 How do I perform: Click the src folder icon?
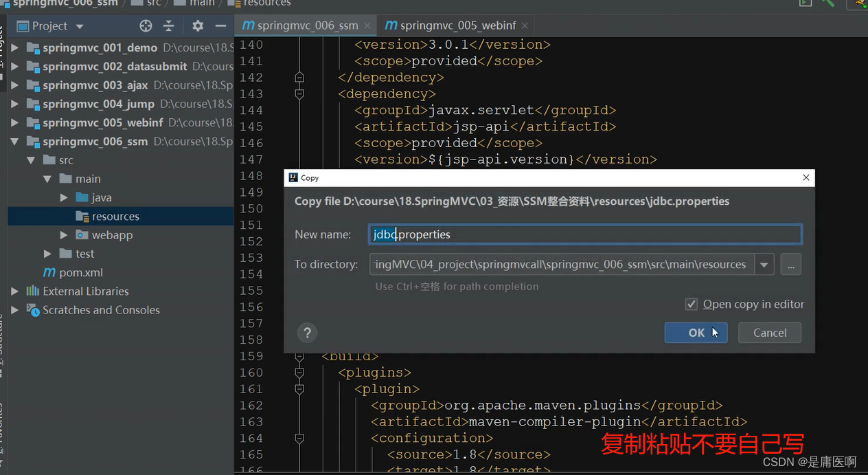click(49, 160)
